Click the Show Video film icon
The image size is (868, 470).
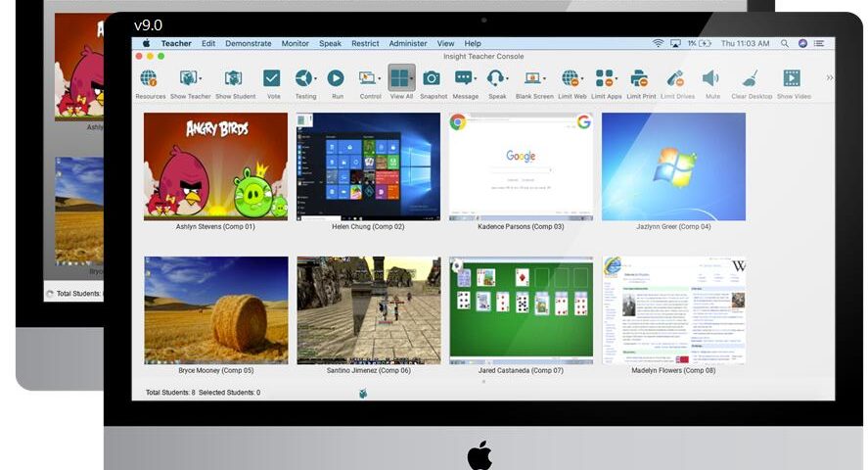coord(792,79)
